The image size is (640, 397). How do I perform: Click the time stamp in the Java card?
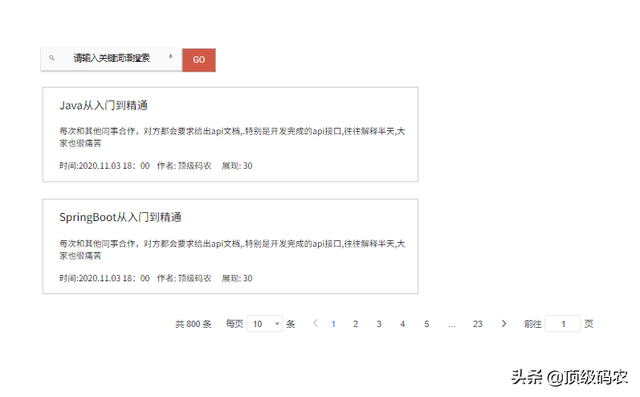[x=104, y=166]
